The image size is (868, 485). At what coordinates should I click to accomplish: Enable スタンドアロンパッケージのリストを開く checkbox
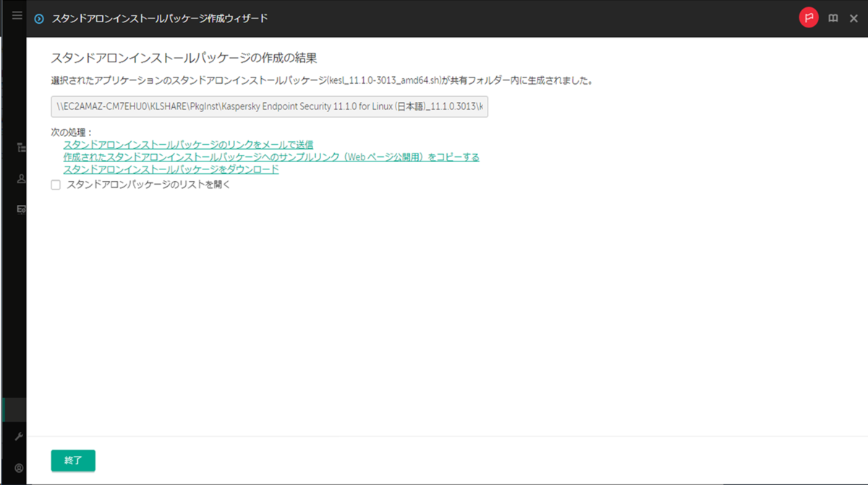coord(56,185)
